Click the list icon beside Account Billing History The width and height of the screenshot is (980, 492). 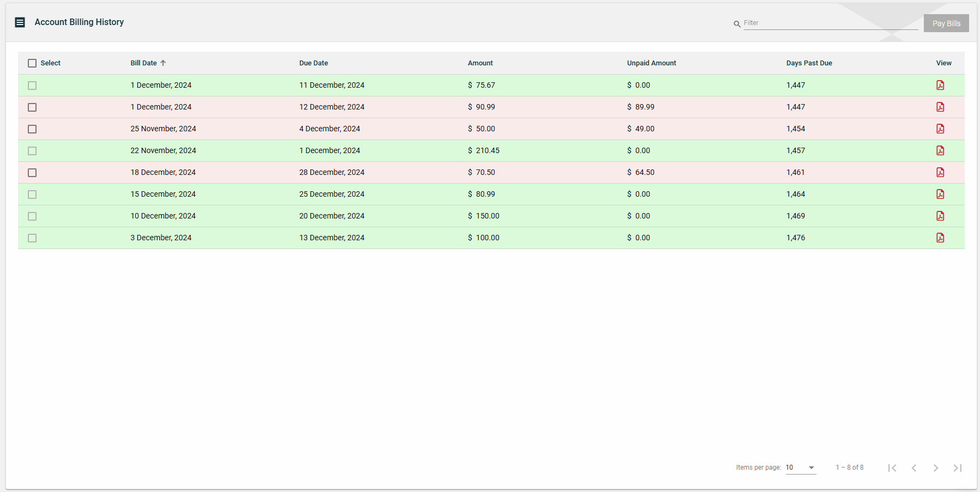20,22
